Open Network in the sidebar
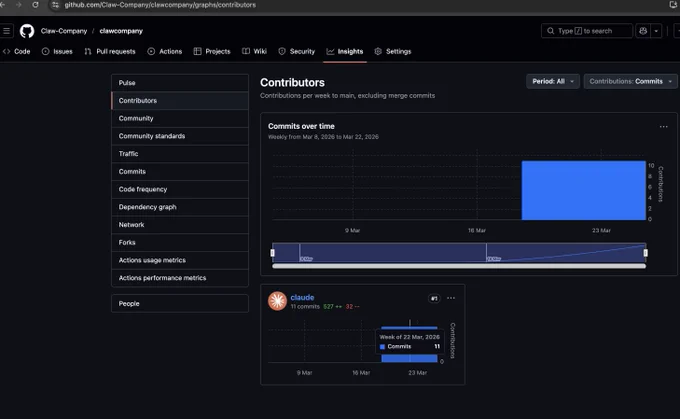The width and height of the screenshot is (680, 419). pos(180,225)
